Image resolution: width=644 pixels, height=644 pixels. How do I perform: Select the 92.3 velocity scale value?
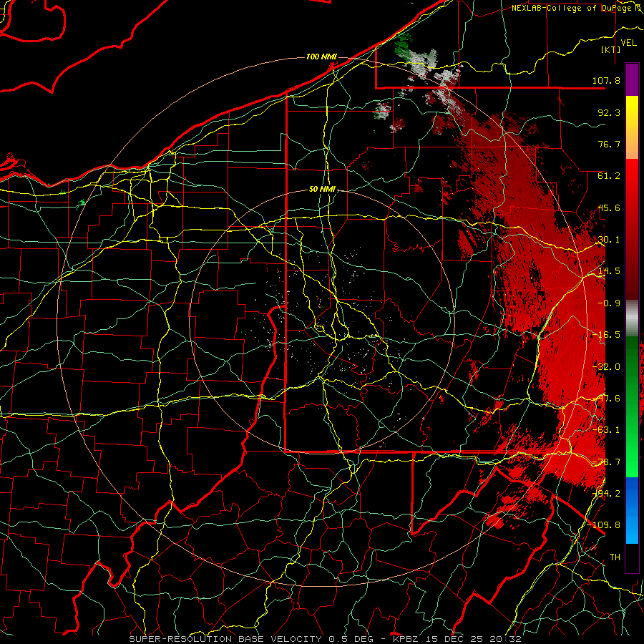609,112
